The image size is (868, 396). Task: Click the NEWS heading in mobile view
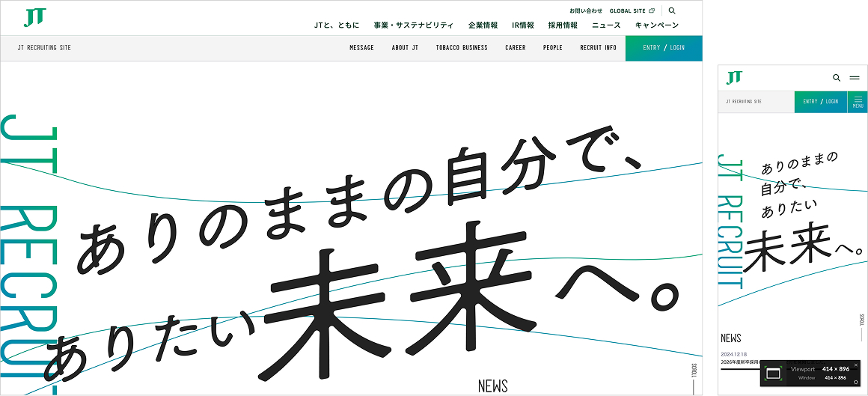coord(731,338)
